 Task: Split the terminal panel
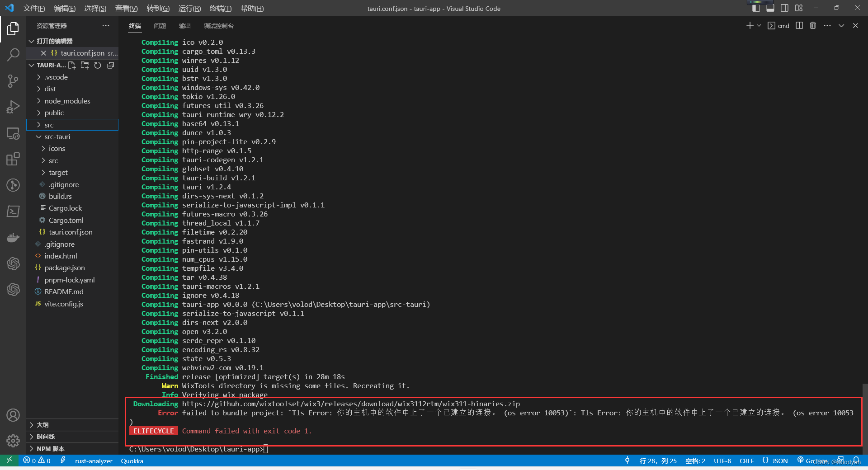pyautogui.click(x=799, y=26)
